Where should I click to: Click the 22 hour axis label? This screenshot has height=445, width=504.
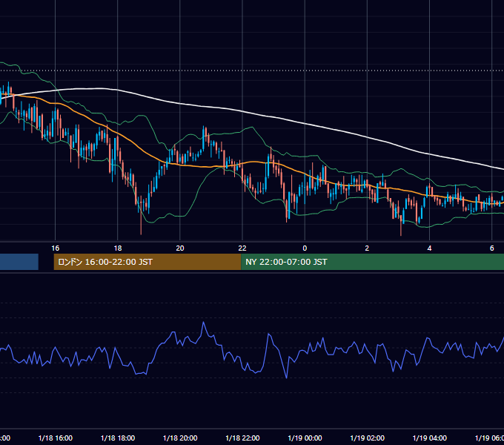242,248
